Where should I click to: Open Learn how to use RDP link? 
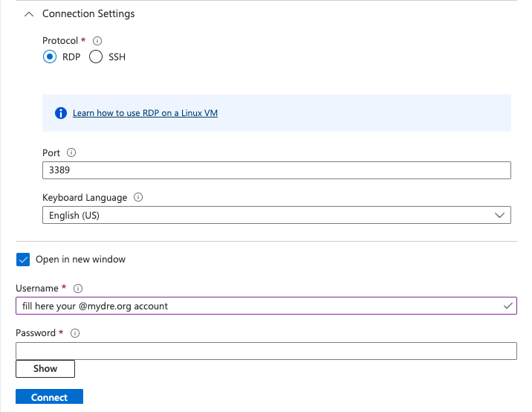[145, 113]
